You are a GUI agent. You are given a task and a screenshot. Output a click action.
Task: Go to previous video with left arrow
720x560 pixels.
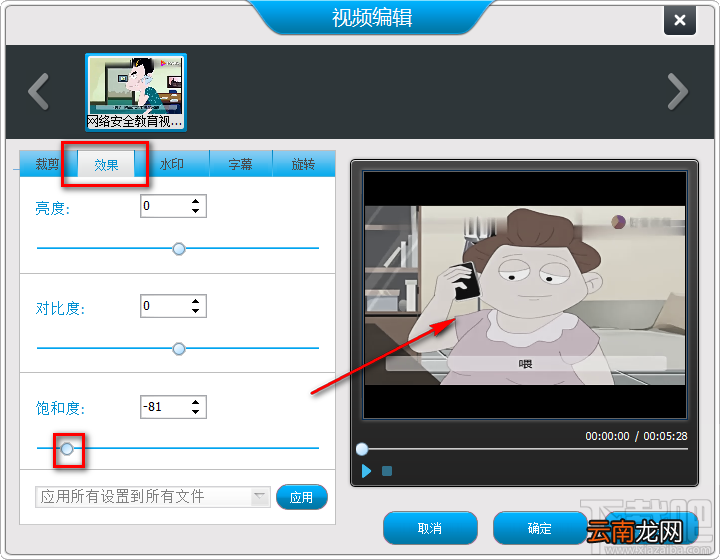coord(39,92)
